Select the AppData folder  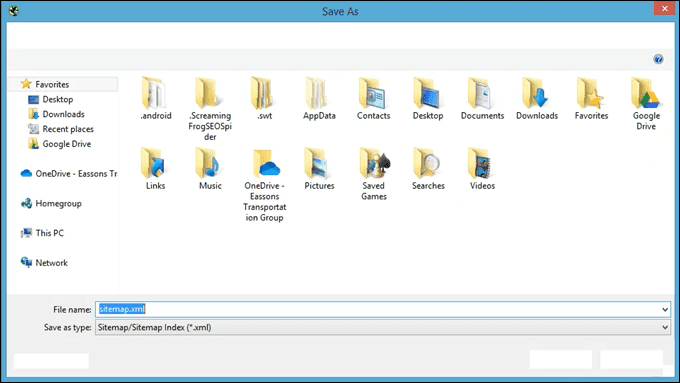tap(319, 98)
